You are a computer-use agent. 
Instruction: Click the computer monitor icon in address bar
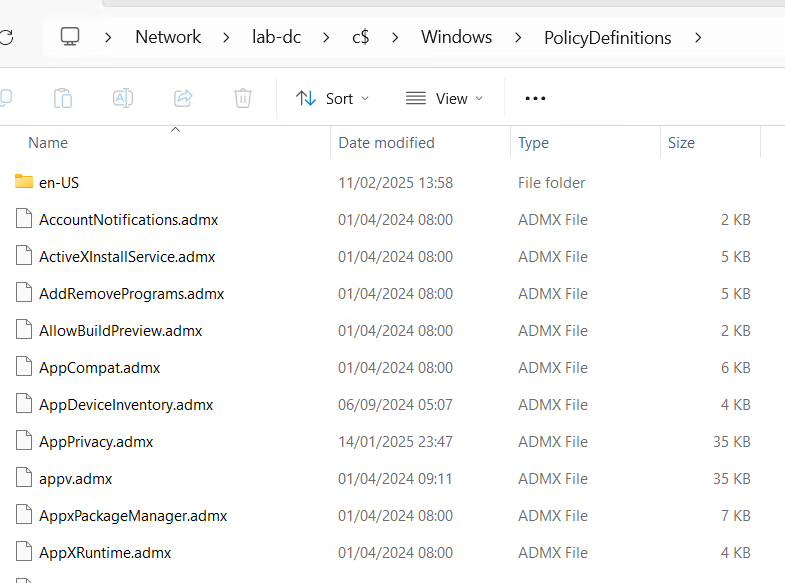click(x=70, y=37)
